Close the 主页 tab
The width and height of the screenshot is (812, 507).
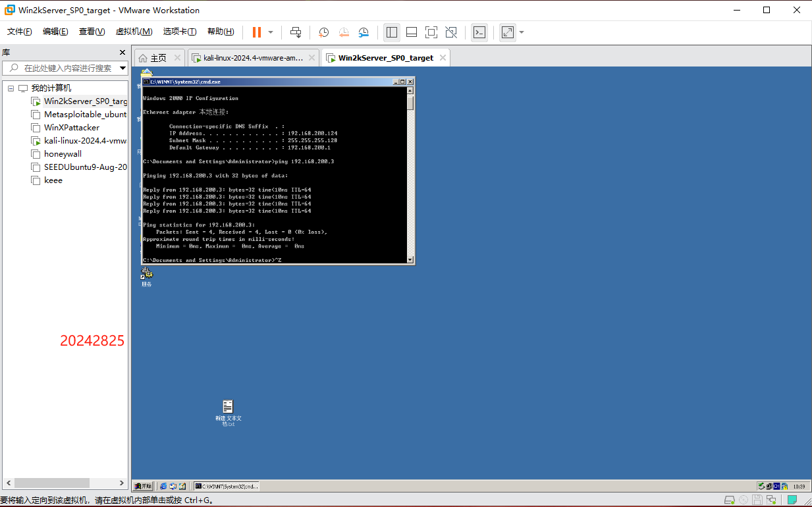tap(177, 58)
